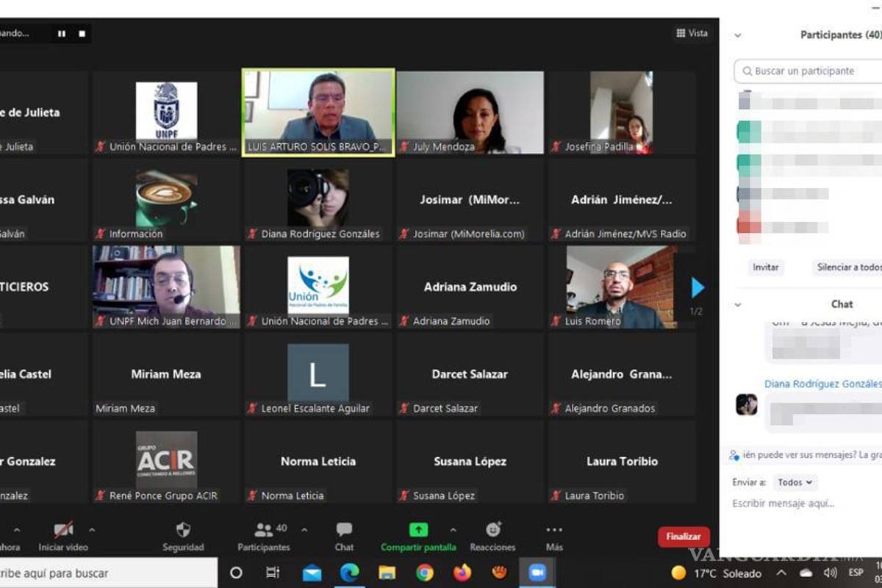The image size is (882, 588).
Task: Expand the Enviar a Todos dropdown
Action: click(795, 482)
